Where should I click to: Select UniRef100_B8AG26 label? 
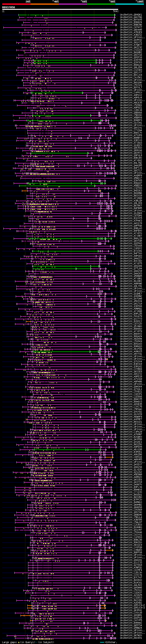(131, 65)
